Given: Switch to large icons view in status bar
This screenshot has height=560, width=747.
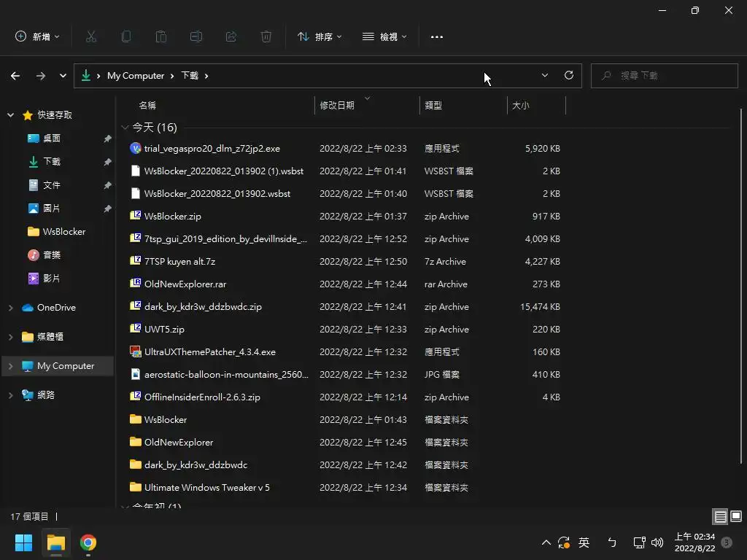Looking at the screenshot, I should [736, 516].
